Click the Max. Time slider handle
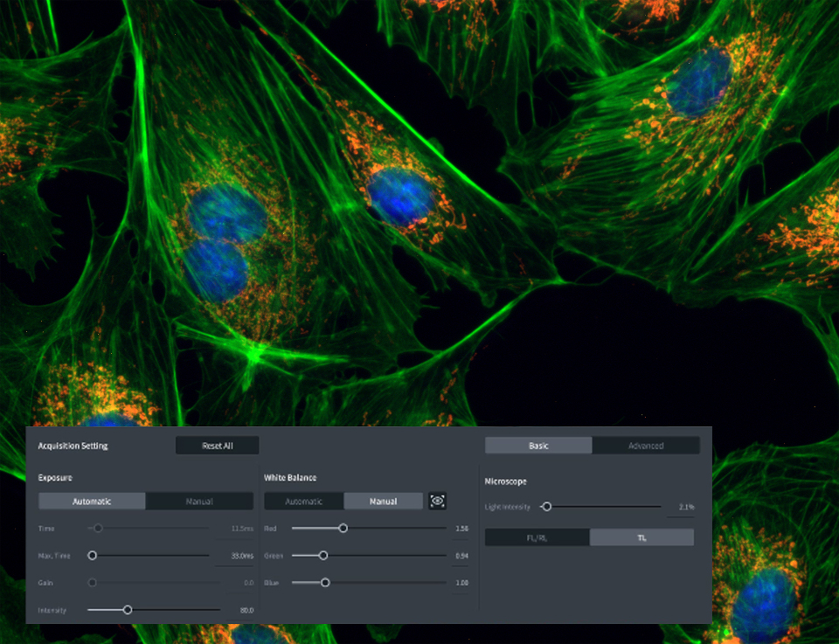The image size is (839, 644). pos(92,555)
